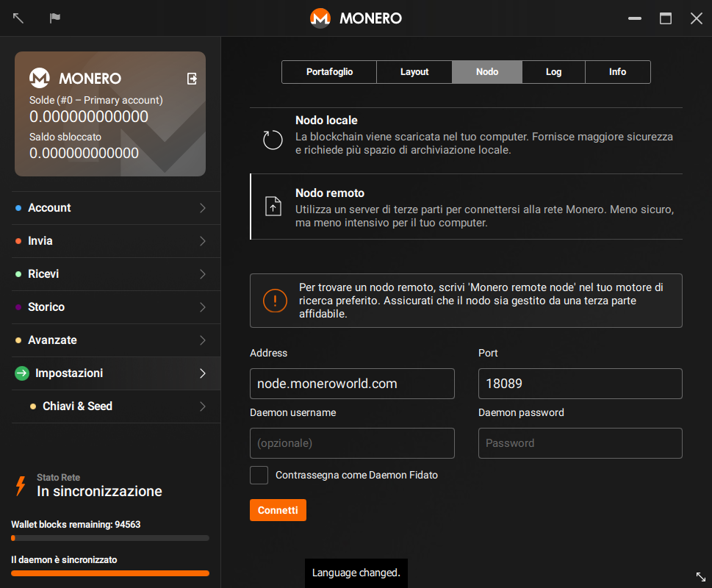Click the 'In sincronizzazione' status text
Image resolution: width=712 pixels, height=588 pixels.
coord(99,491)
